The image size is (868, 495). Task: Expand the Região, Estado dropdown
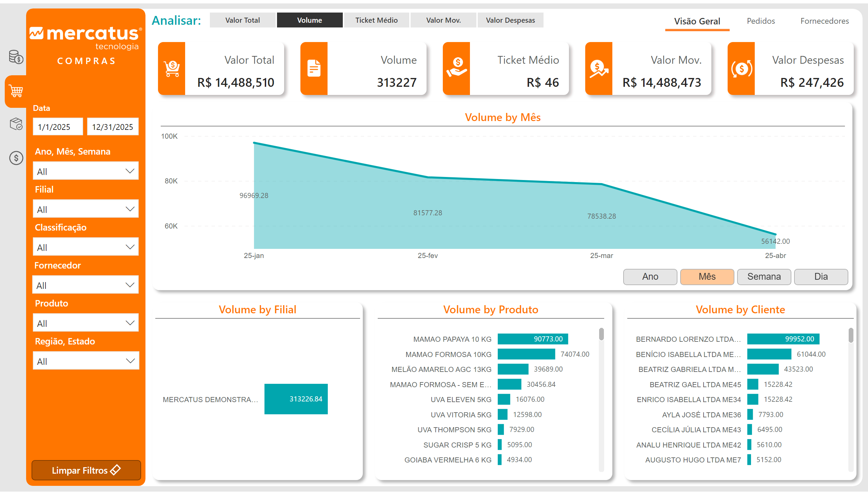coord(86,361)
